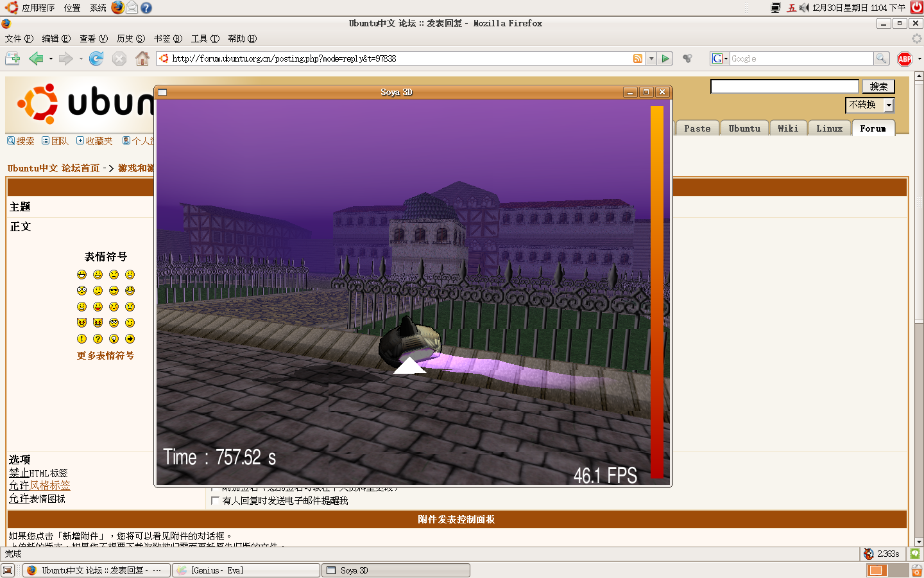Open the forward history dropdown arrow
Image resolution: width=924 pixels, height=578 pixels.
(x=81, y=58)
